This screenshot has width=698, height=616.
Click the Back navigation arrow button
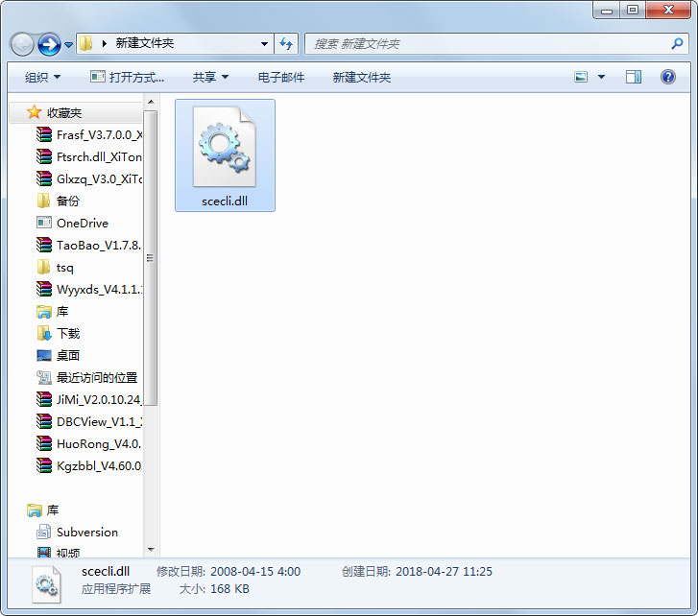point(23,44)
